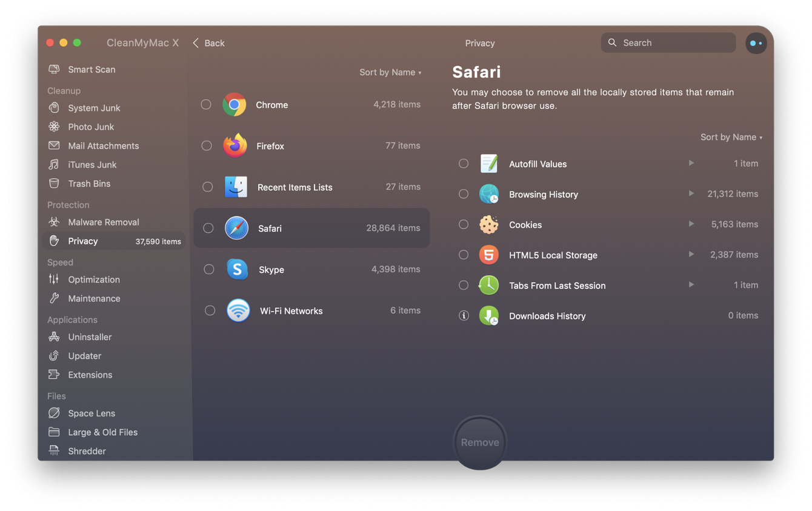812x511 pixels.
Task: Open the Space Lens tool
Action: pyautogui.click(x=55, y=413)
